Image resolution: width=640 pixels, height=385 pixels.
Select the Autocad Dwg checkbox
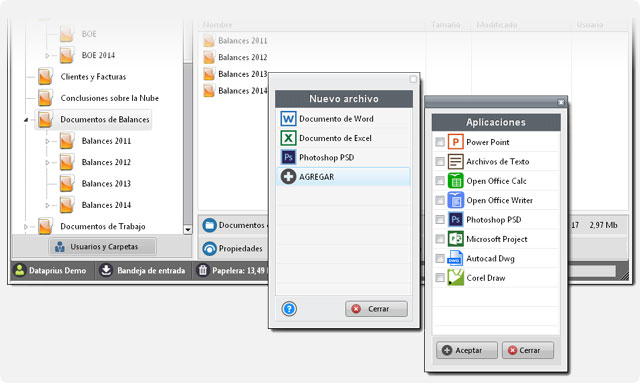click(x=440, y=258)
